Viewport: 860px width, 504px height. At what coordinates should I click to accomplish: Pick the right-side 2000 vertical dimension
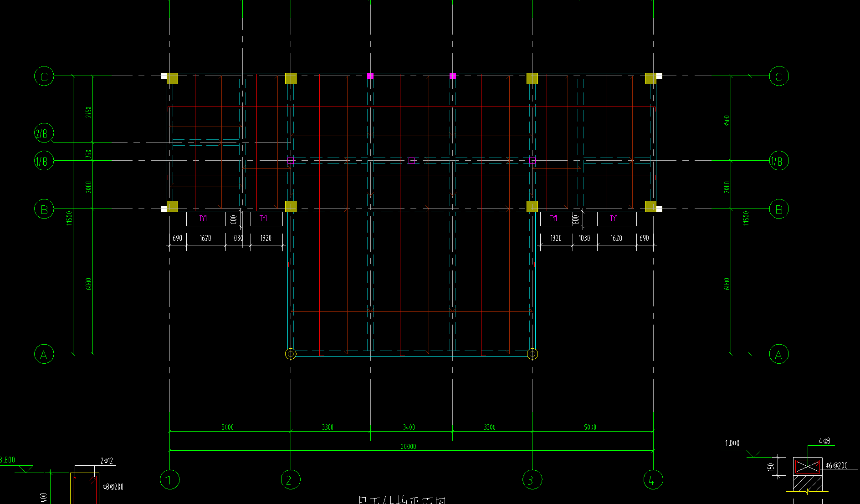[x=727, y=187]
